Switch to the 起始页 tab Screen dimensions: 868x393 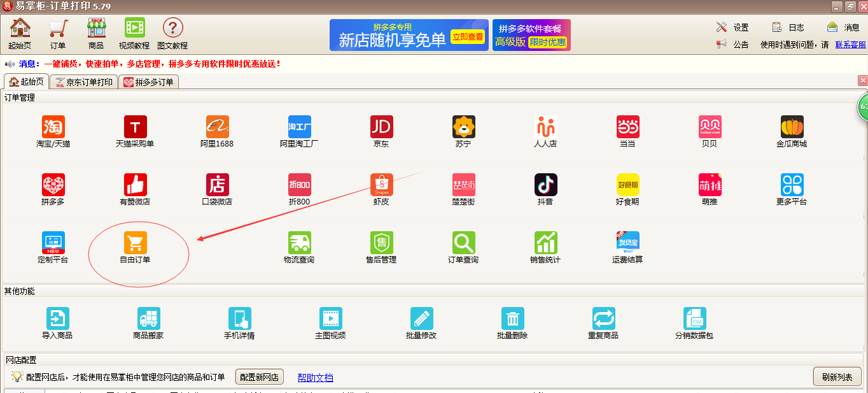click(26, 82)
